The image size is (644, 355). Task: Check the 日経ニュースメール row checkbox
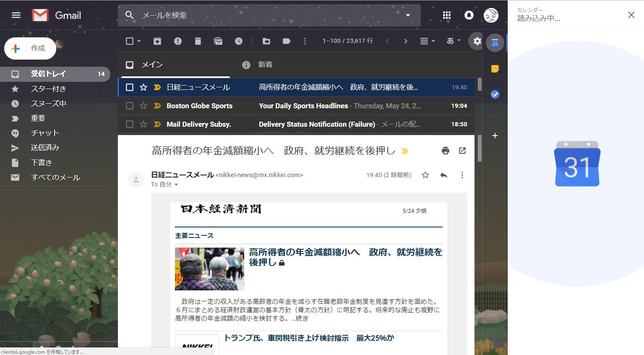pyautogui.click(x=130, y=87)
